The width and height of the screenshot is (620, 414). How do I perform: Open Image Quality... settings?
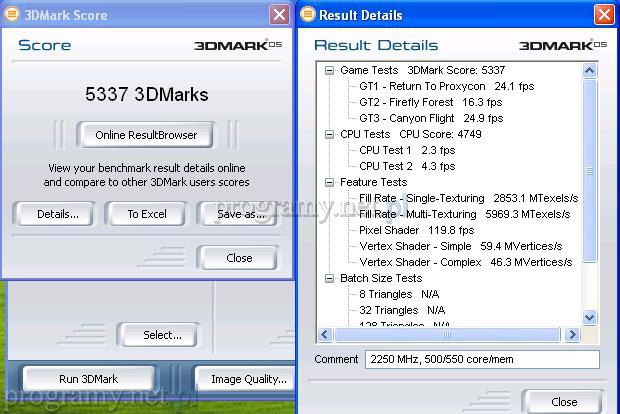coord(242,379)
